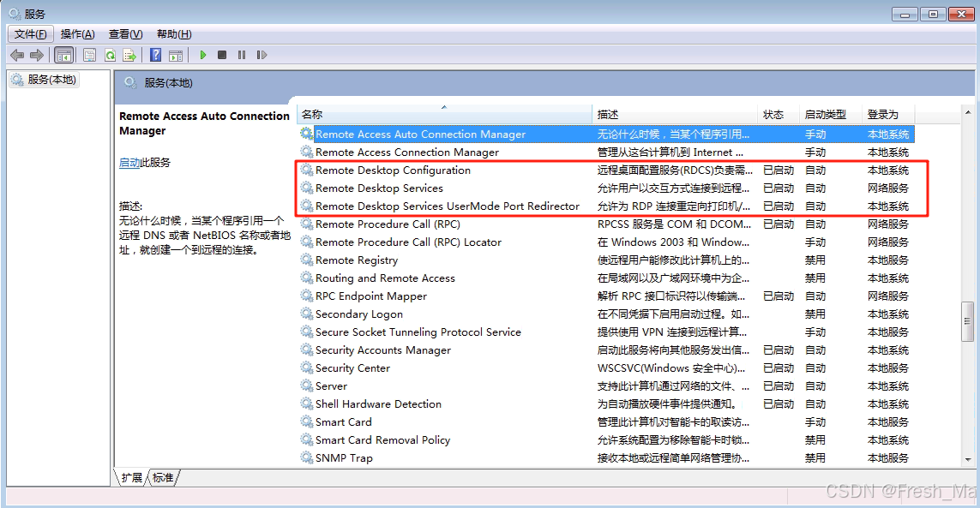Open the 查看(V) menu
This screenshot has width=980, height=508.
(x=126, y=33)
